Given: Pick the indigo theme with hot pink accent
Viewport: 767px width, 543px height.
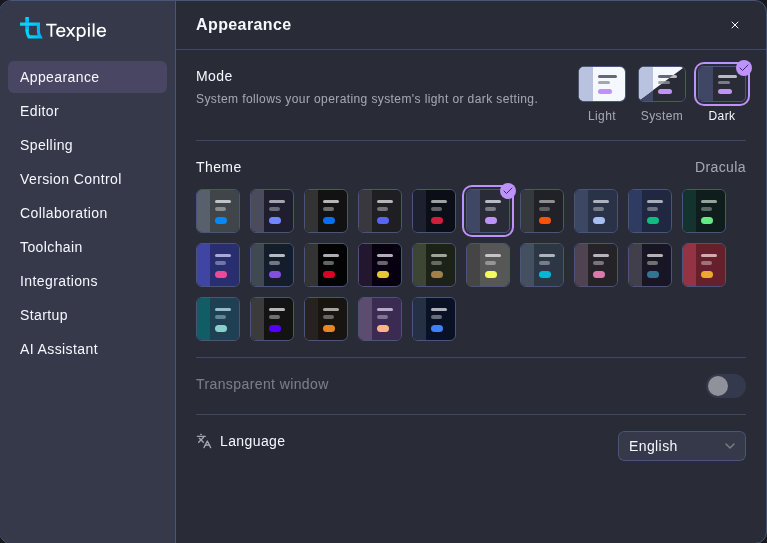Looking at the screenshot, I should (x=218, y=265).
